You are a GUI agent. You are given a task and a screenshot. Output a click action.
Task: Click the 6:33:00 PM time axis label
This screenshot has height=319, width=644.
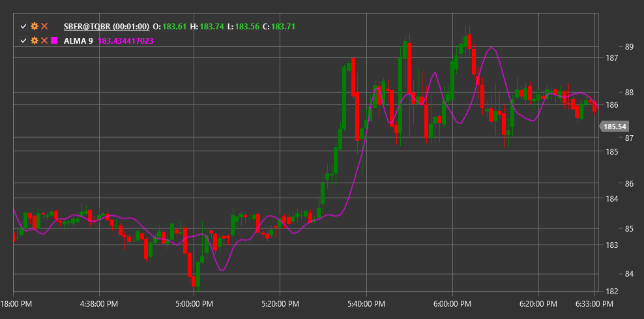594,304
